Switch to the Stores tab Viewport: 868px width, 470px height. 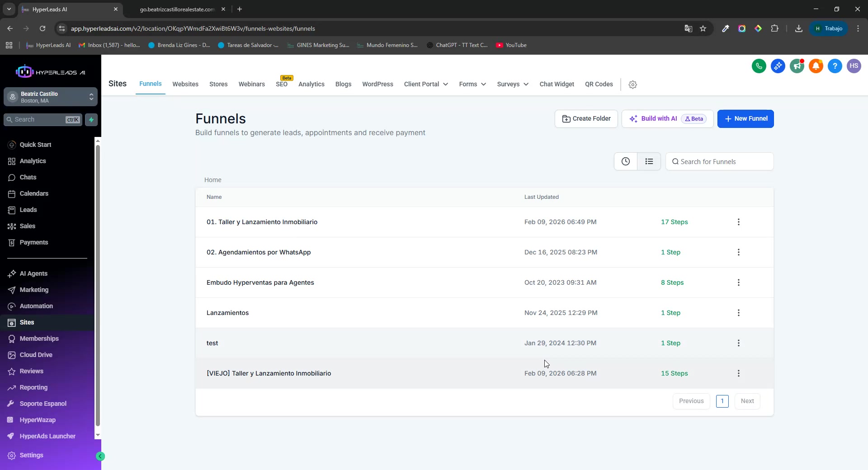tap(218, 84)
